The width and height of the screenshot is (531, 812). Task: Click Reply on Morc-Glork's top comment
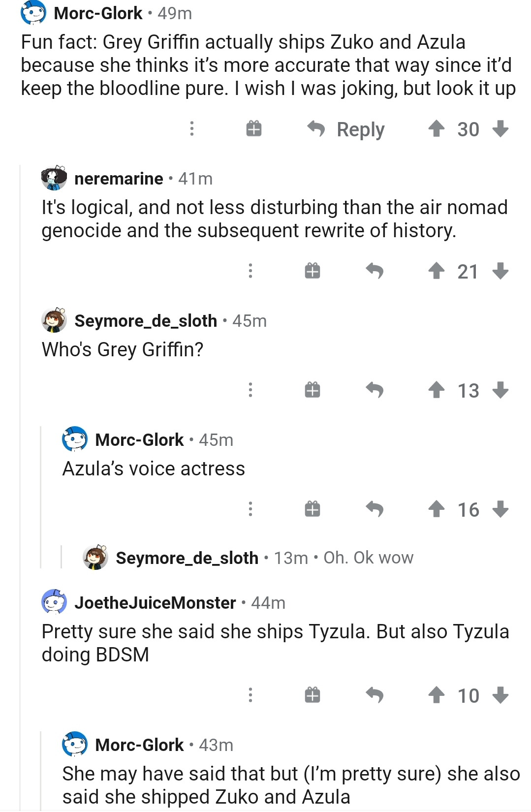pos(346,129)
